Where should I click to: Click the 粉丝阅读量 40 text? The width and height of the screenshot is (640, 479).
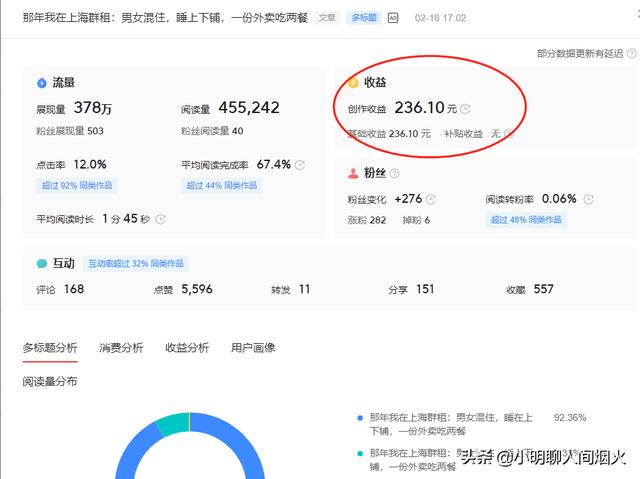(212, 131)
